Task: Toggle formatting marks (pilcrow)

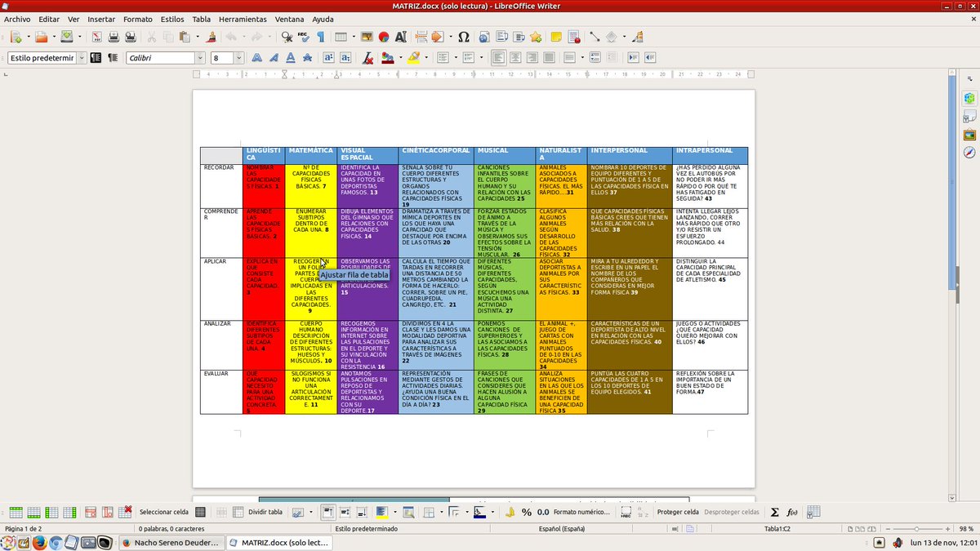Action: point(321,37)
